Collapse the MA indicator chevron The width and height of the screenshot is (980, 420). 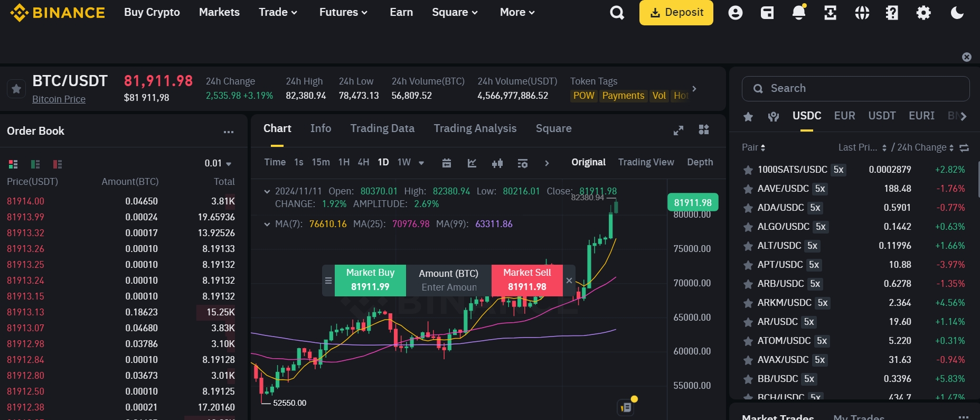click(x=267, y=224)
